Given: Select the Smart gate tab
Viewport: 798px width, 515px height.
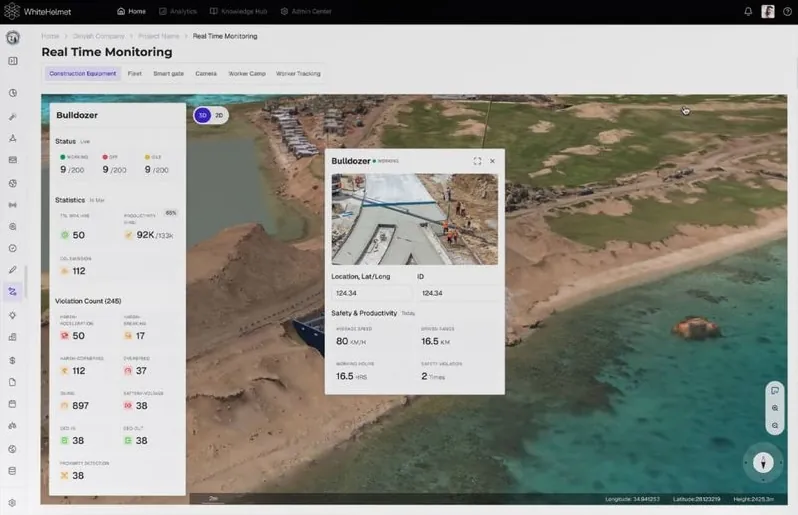Looking at the screenshot, I should pyautogui.click(x=168, y=74).
